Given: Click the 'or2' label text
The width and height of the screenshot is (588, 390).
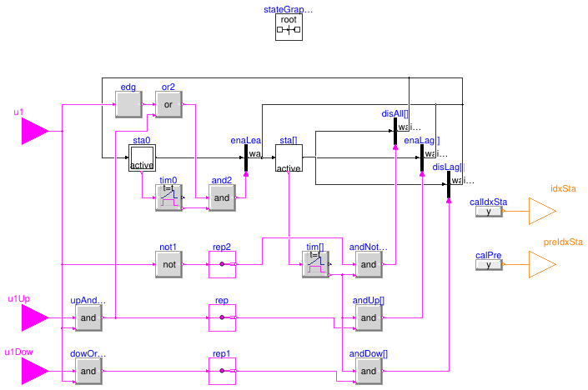Looking at the screenshot, I should coord(168,87).
